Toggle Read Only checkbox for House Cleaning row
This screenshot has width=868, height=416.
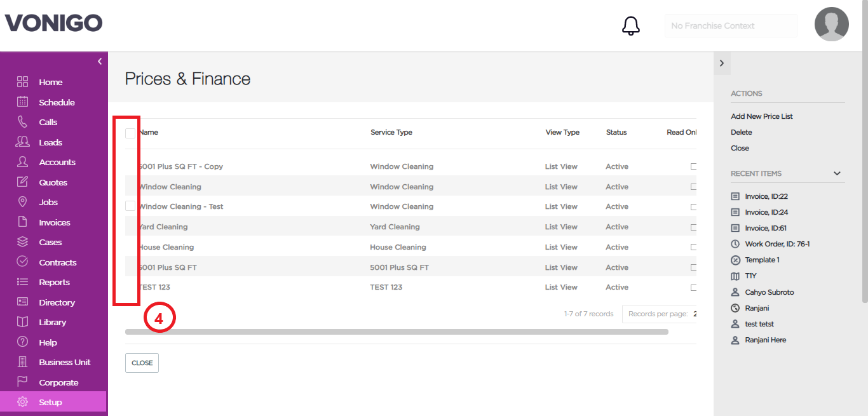[693, 247]
